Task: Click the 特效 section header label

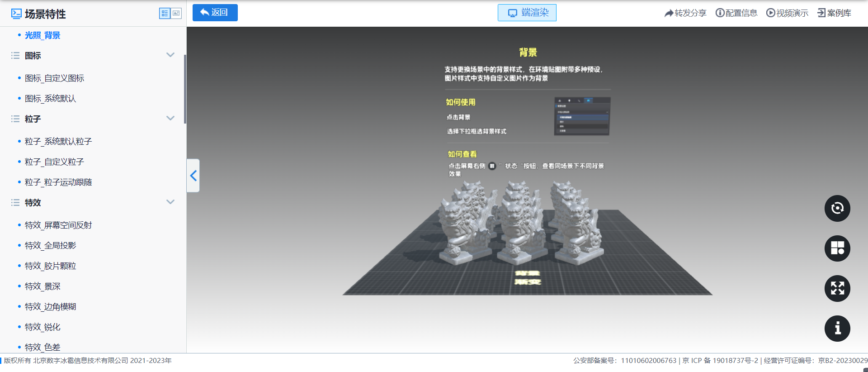Action: (33, 203)
